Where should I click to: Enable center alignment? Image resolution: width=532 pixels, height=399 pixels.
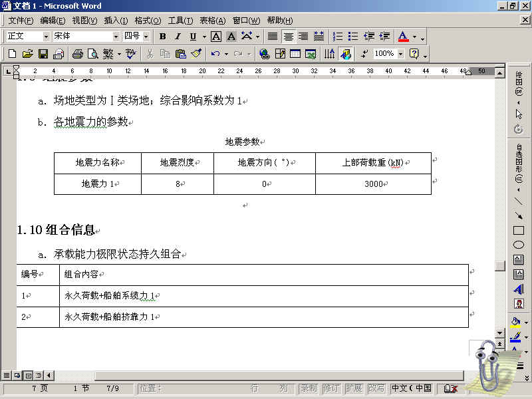pyautogui.click(x=288, y=37)
